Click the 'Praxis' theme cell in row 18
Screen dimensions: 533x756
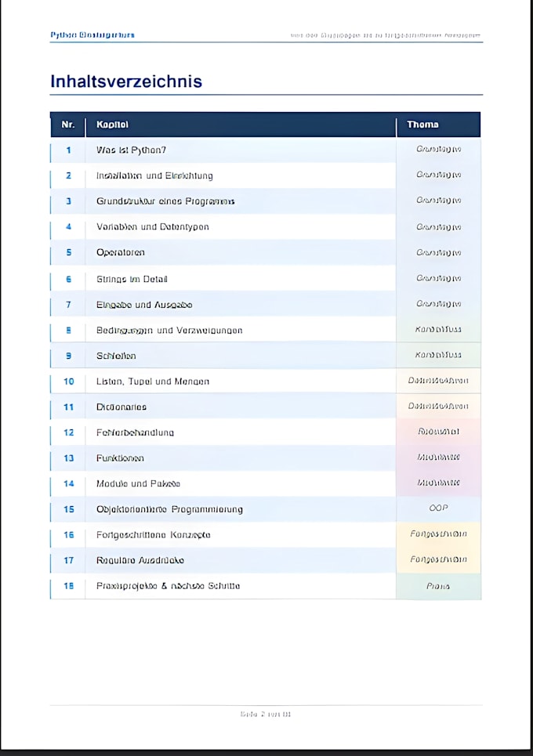point(438,586)
